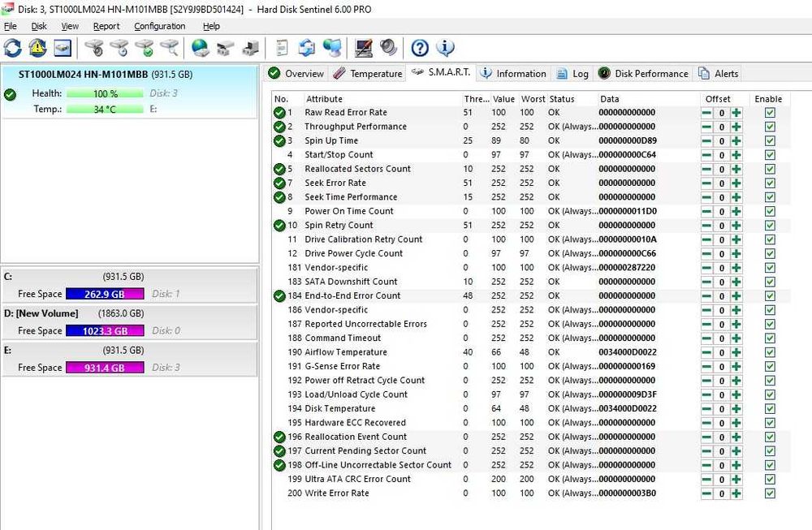Uncheck Enable for Throughput Performance

[770, 127]
